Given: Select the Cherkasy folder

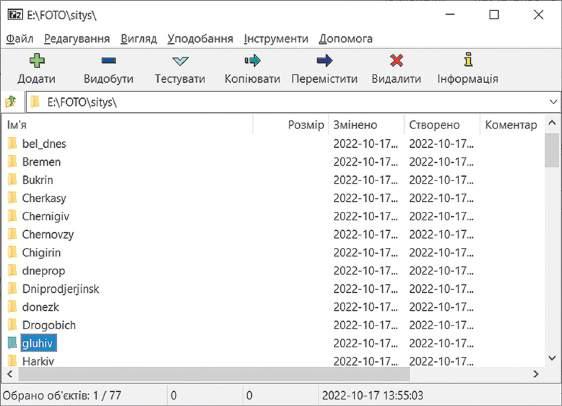Looking at the screenshot, I should coord(44,198).
